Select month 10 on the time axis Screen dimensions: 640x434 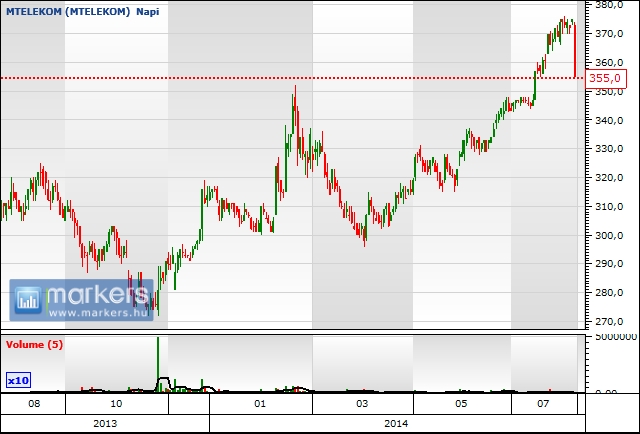[116, 404]
